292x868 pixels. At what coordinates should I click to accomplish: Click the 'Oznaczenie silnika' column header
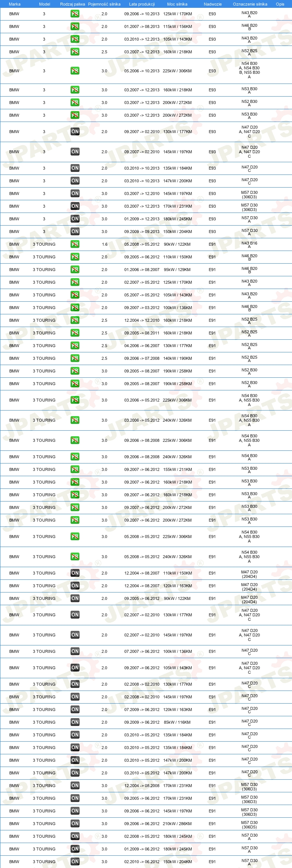click(x=250, y=4)
